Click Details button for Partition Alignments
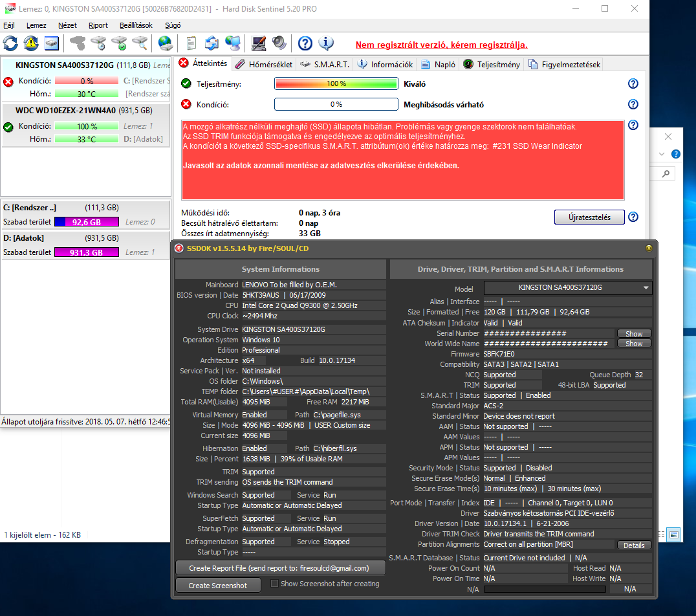Screen dimensions: 696x616 [x=633, y=545]
